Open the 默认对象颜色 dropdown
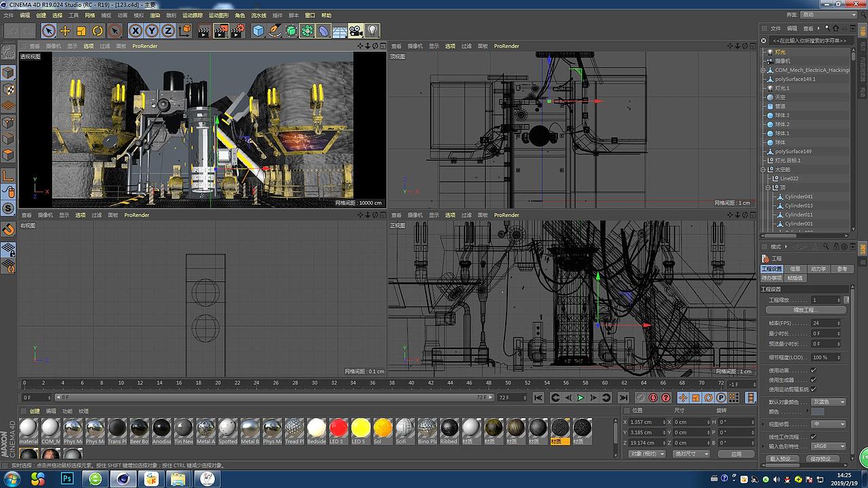Viewport: 868px width, 488px height. (x=829, y=402)
